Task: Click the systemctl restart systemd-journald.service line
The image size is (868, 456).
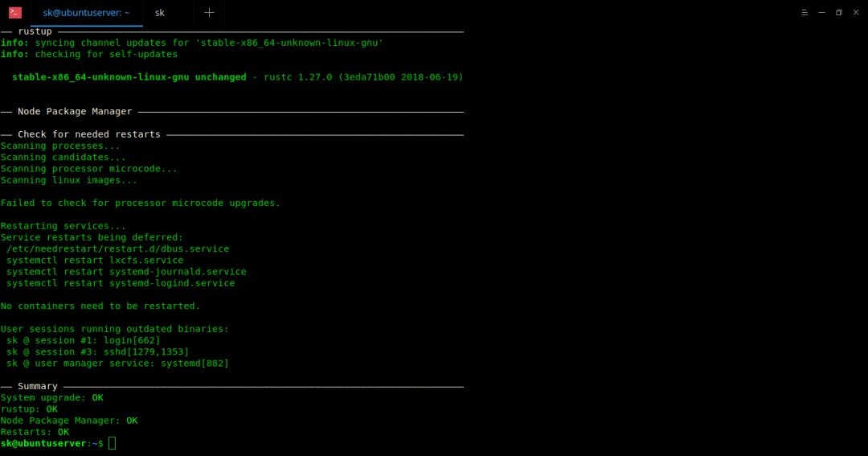Action: tap(126, 272)
